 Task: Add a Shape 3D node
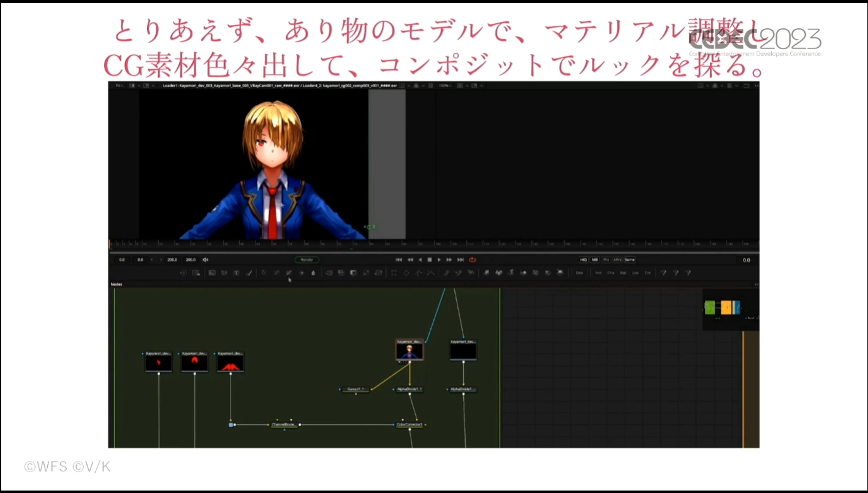[499, 273]
